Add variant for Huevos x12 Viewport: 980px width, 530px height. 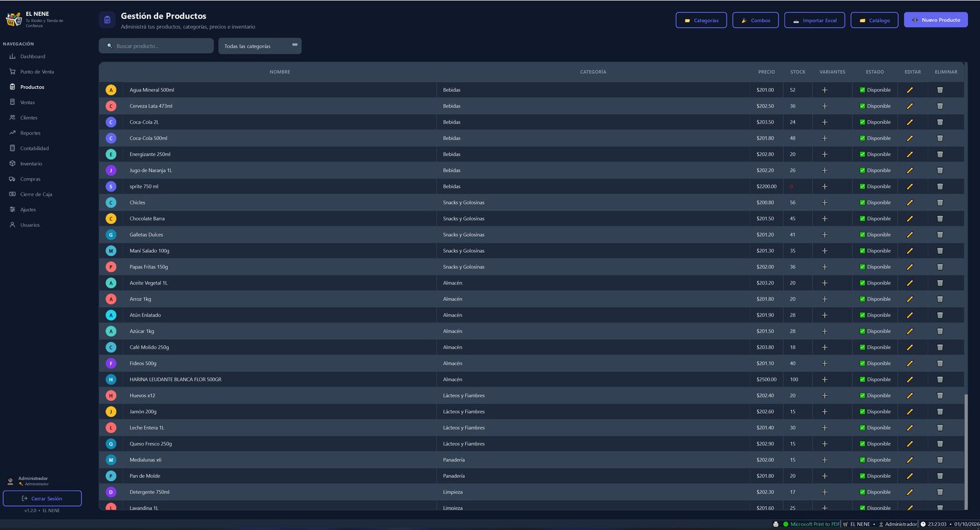coord(824,395)
